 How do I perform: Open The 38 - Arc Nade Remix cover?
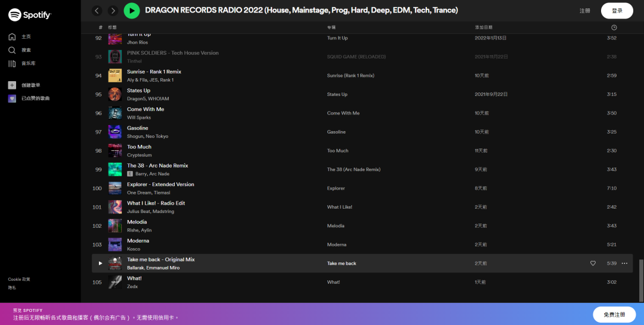pyautogui.click(x=115, y=169)
